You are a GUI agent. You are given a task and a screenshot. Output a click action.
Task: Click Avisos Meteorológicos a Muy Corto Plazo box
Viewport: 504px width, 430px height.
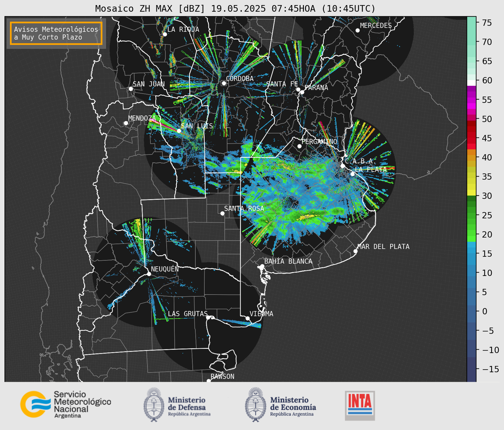coord(56,33)
